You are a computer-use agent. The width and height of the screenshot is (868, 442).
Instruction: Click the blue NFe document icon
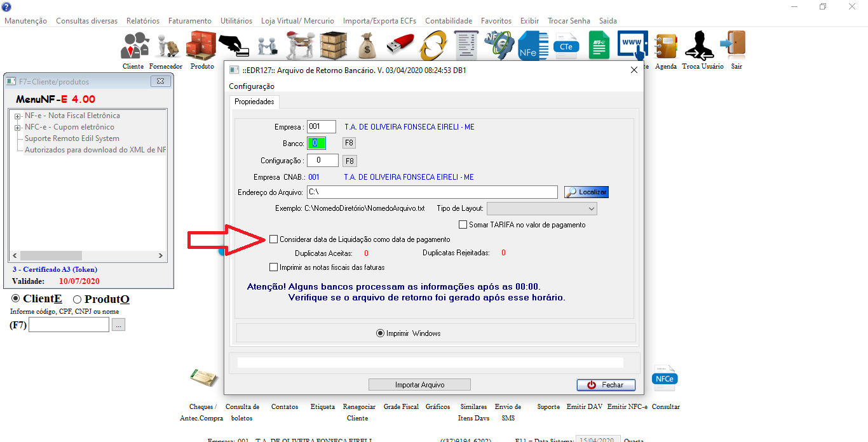tap(528, 47)
